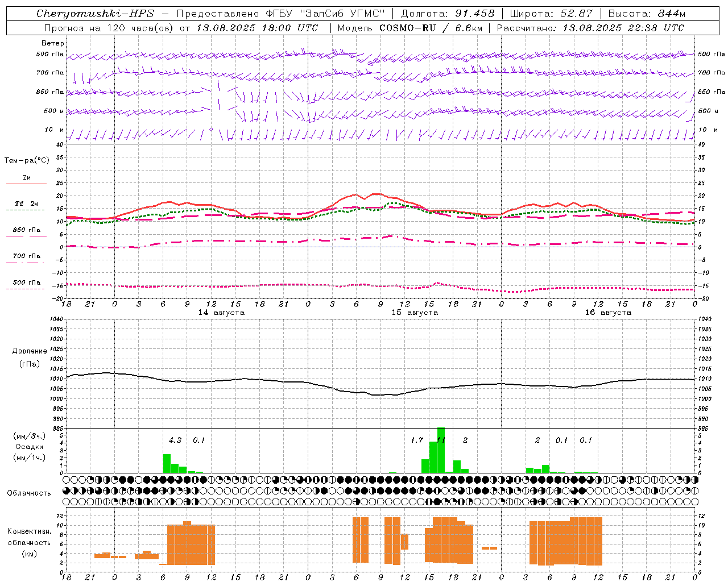Image resolution: width=728 pixels, height=582 pixels.
Task: Click the 500 гПа temperature legend dotted sample
Action: point(25,289)
